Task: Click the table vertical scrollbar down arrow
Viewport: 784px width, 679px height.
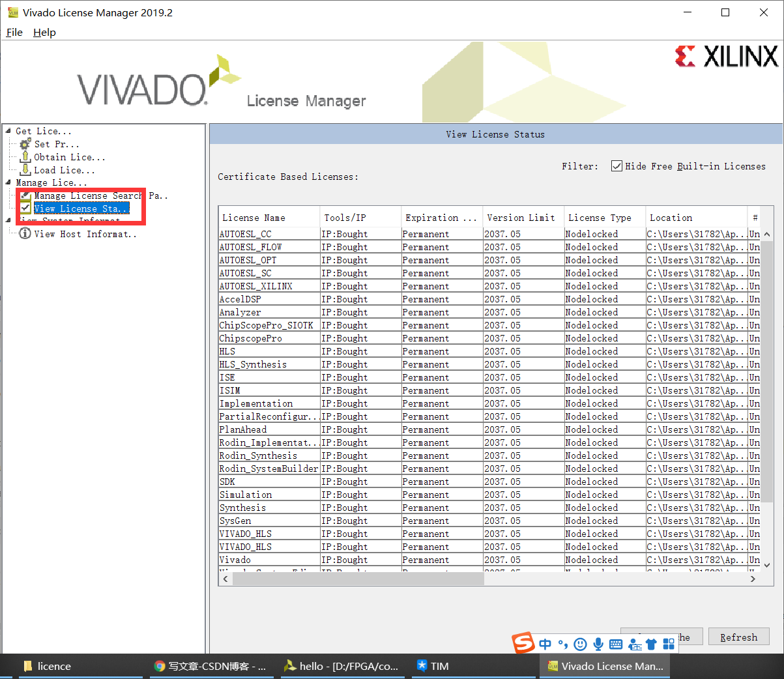Action: (x=766, y=565)
